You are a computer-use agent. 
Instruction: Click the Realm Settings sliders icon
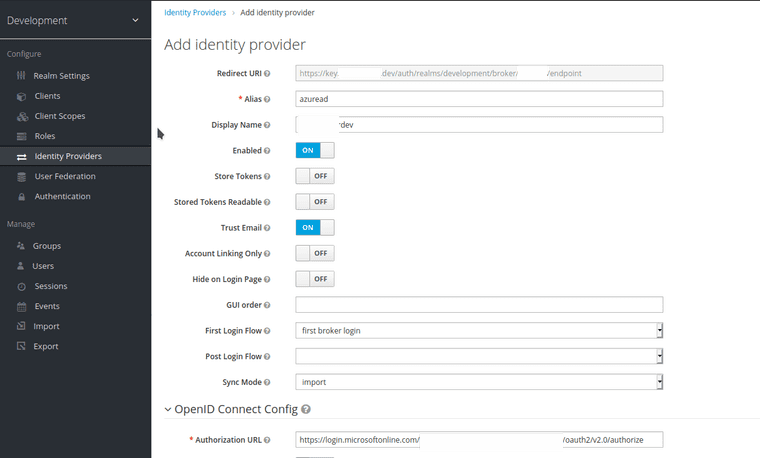pyautogui.click(x=21, y=76)
